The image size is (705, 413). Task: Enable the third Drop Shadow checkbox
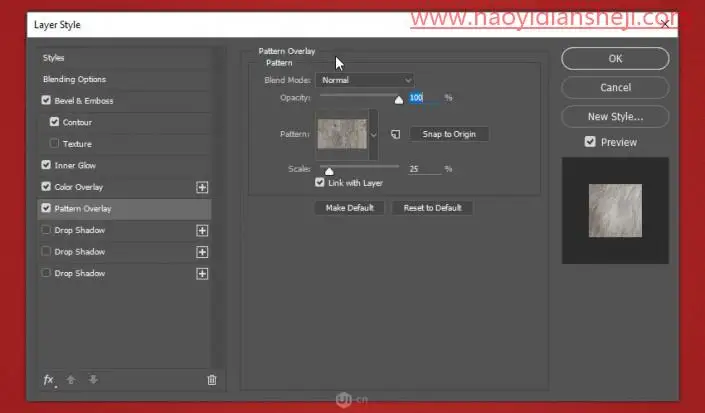tap(46, 273)
